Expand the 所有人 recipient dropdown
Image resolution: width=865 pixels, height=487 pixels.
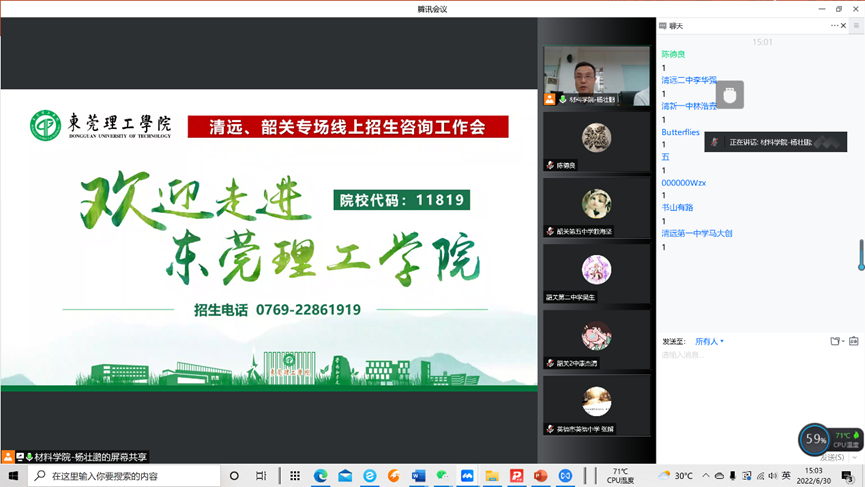tap(709, 342)
